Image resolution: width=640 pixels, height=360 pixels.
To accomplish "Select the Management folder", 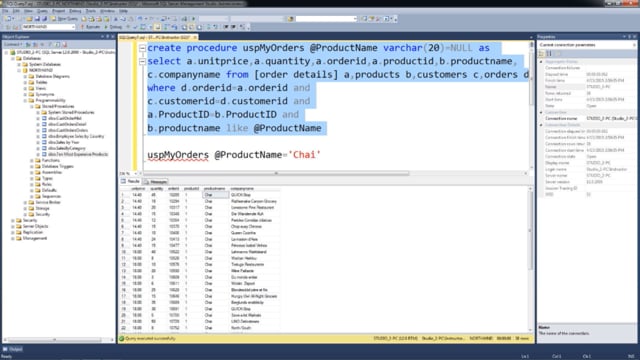I will (35, 238).
